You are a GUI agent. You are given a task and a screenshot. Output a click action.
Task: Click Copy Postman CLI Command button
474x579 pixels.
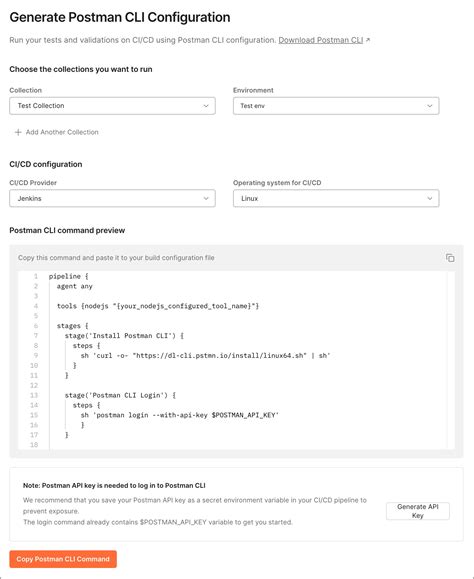[63, 559]
